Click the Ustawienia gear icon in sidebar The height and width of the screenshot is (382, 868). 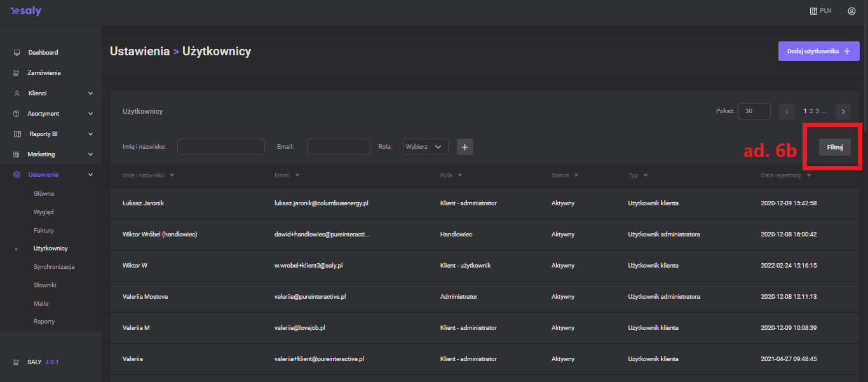[x=17, y=175]
